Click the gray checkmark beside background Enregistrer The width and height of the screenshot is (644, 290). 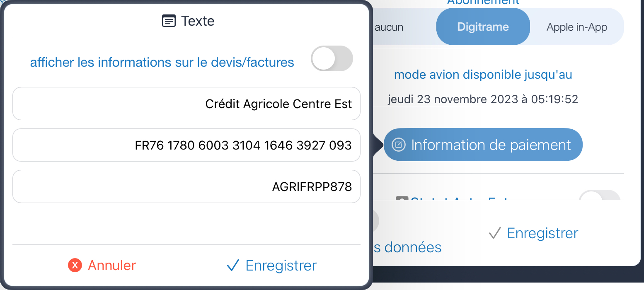pyautogui.click(x=495, y=233)
